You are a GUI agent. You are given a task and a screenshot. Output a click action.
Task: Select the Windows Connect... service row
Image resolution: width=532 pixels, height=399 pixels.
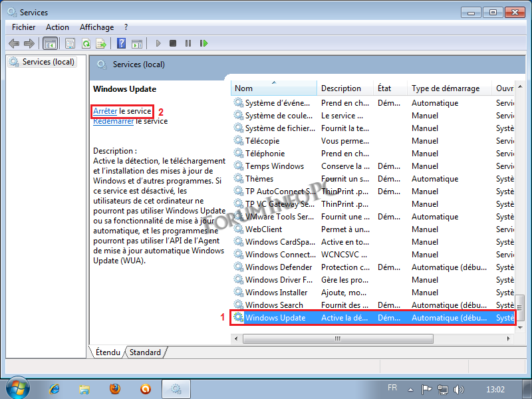coord(373,255)
